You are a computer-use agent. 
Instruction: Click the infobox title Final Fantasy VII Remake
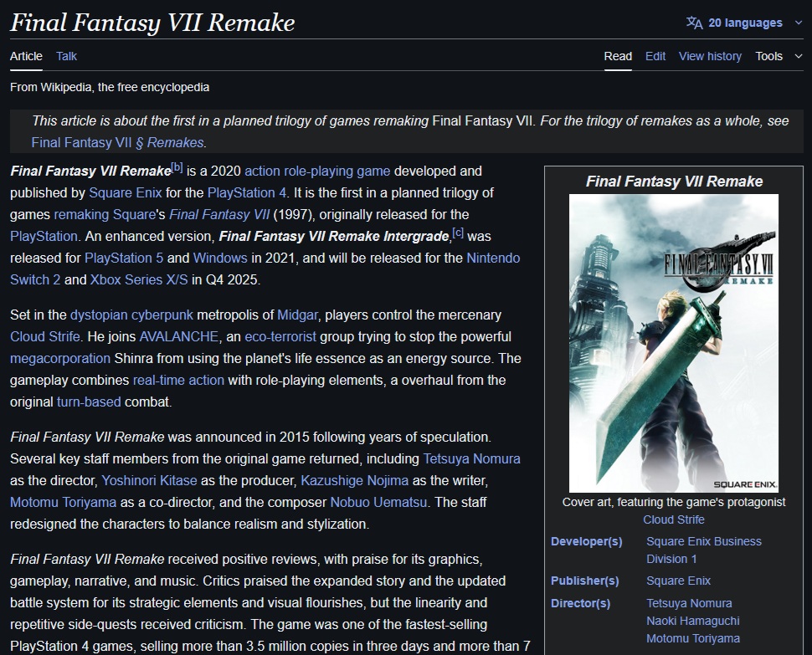[674, 181]
